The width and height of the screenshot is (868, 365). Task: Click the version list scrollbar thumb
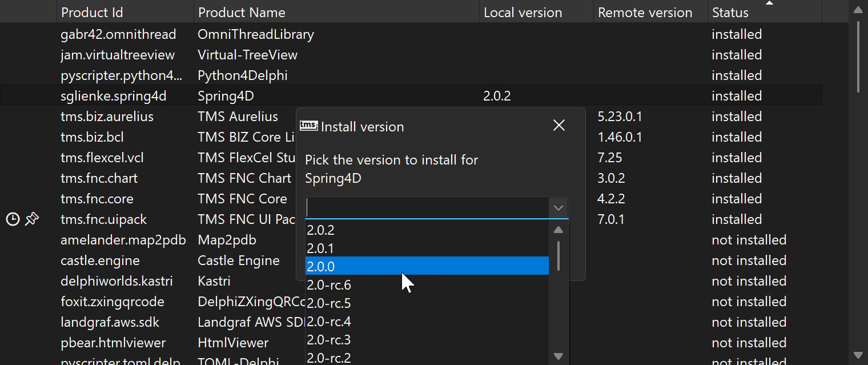(558, 255)
